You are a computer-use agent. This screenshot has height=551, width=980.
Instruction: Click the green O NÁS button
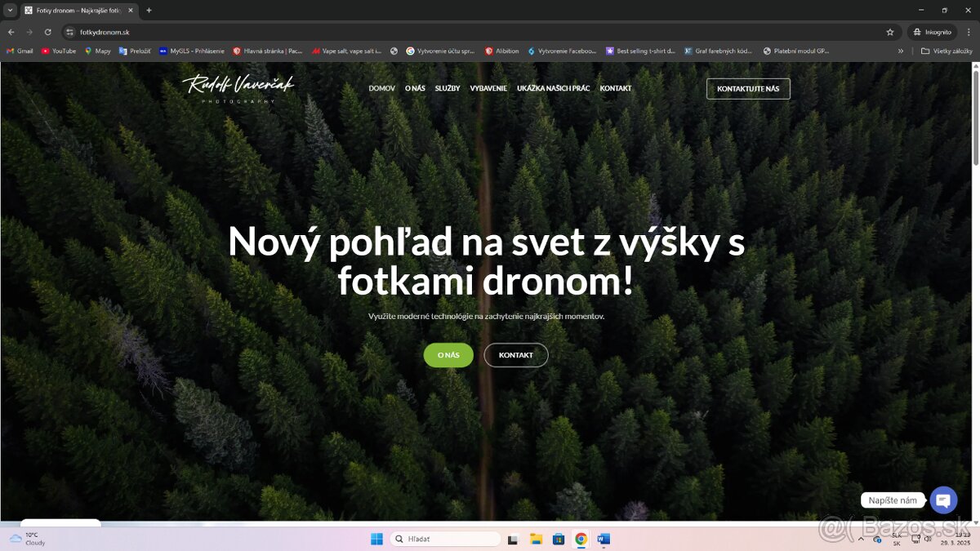click(448, 355)
